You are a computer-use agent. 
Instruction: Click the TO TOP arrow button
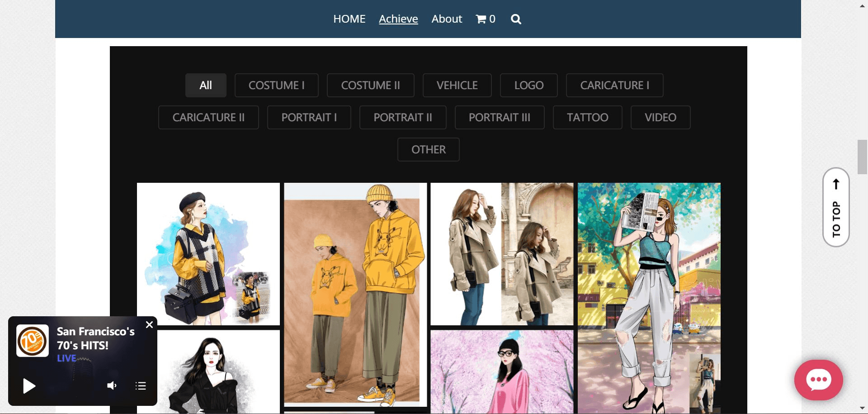tap(836, 207)
